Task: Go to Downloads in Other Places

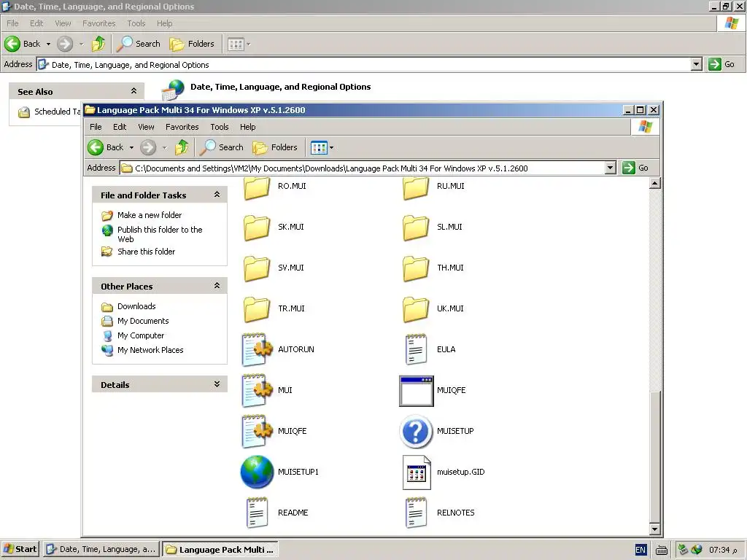Action: (136, 306)
